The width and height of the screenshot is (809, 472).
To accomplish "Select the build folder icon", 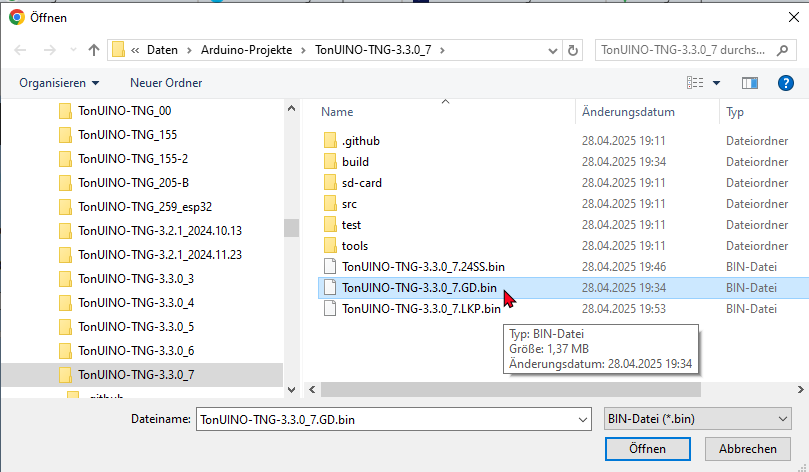I will [x=330, y=162].
